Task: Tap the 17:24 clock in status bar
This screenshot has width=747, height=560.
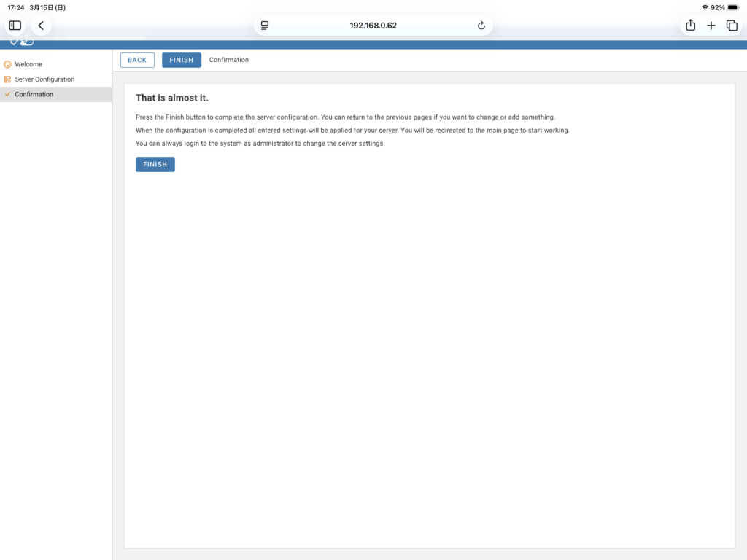Action: point(16,7)
